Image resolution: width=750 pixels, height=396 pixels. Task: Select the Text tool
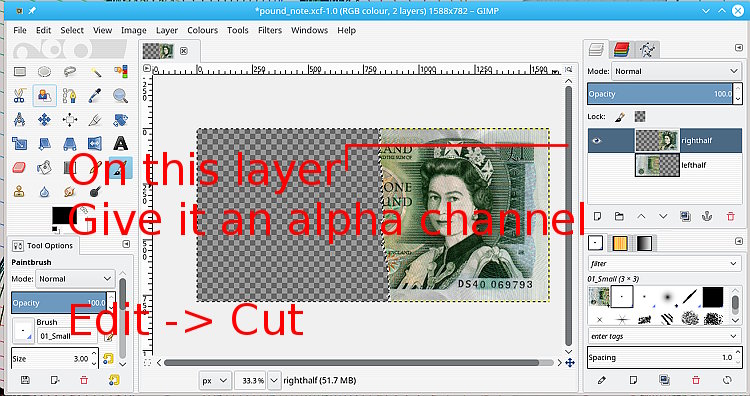[121, 143]
